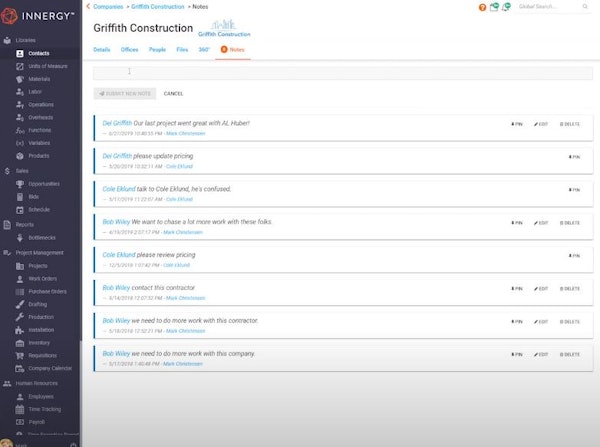
Task: Select the Notes tab
Action: (x=233, y=50)
